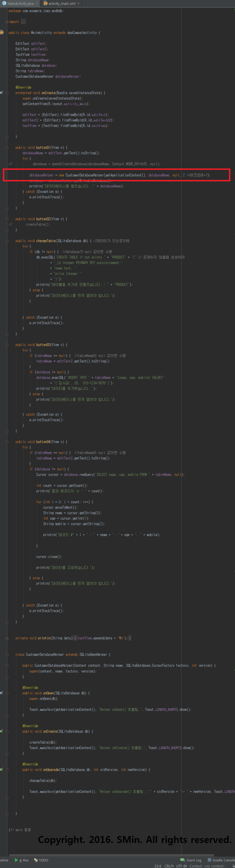Open the activity_main.xml editor tab

pos(62,3)
